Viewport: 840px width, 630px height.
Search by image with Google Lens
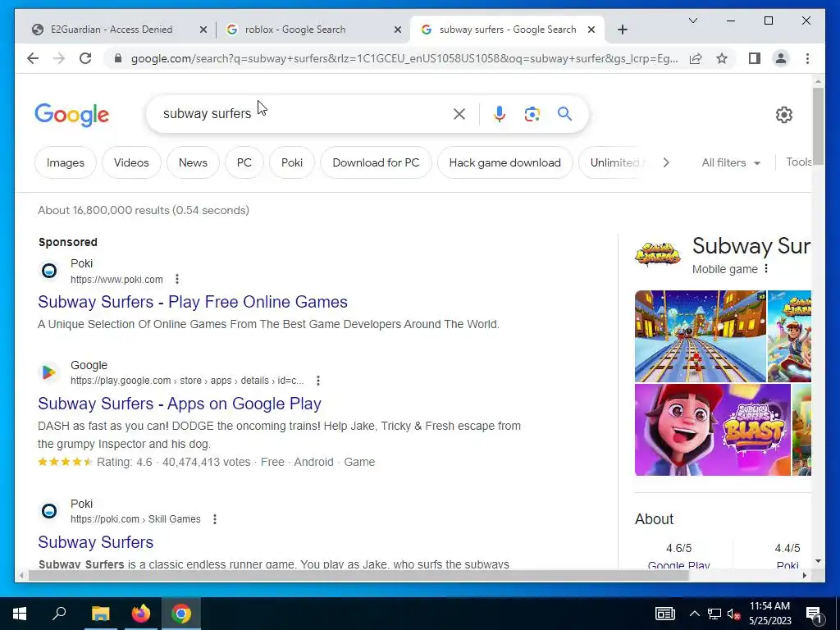(x=532, y=113)
